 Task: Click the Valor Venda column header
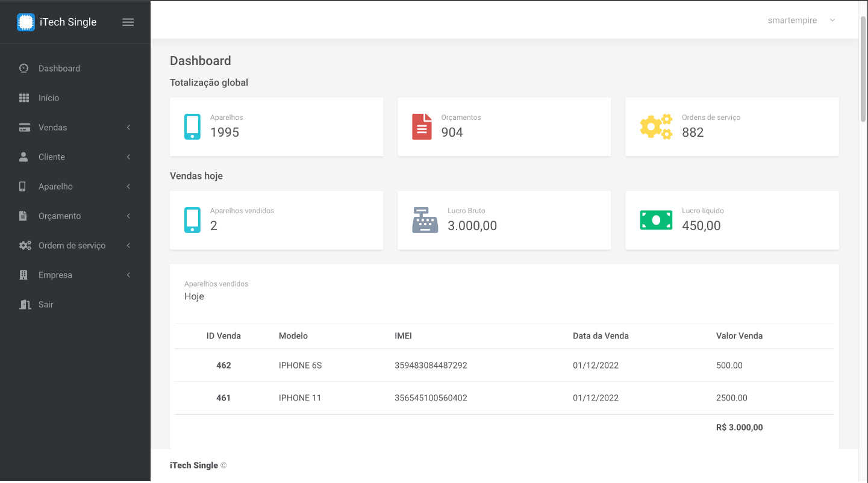[739, 336]
